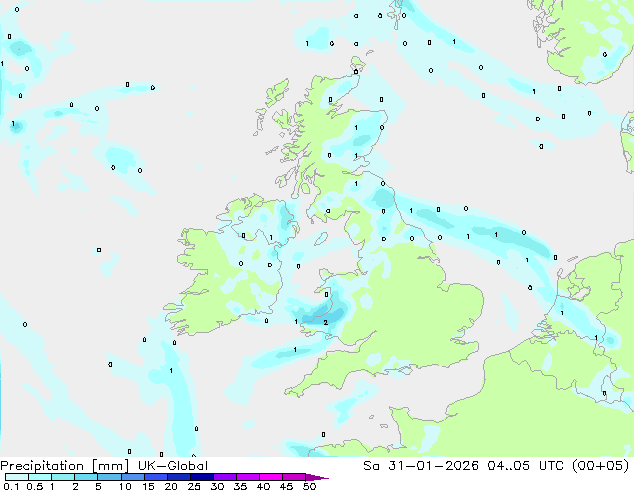634x490 pixels.
Task: Click the 40–45 mm magenta legend swatch
Action: 270,477
